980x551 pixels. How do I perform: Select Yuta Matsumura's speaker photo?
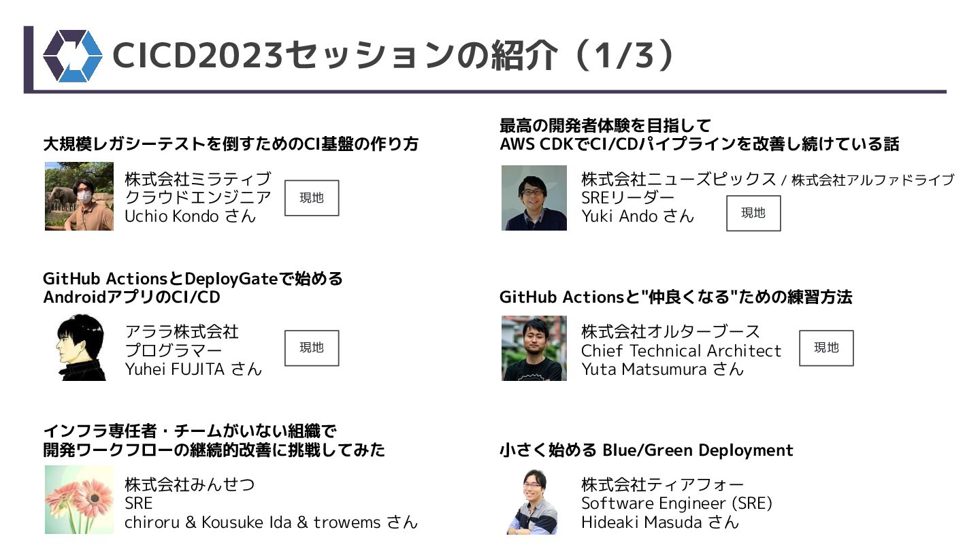click(534, 348)
